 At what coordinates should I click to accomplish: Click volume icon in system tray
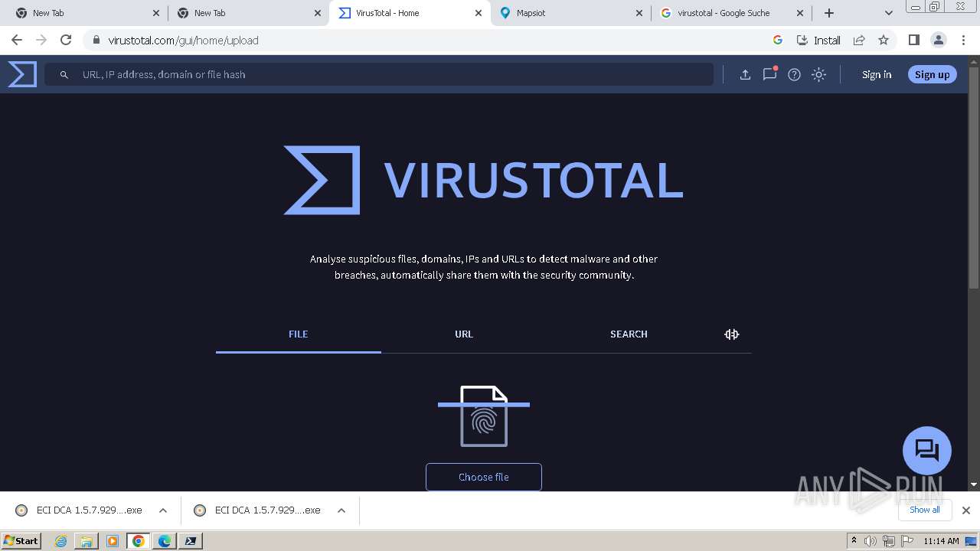tap(871, 541)
